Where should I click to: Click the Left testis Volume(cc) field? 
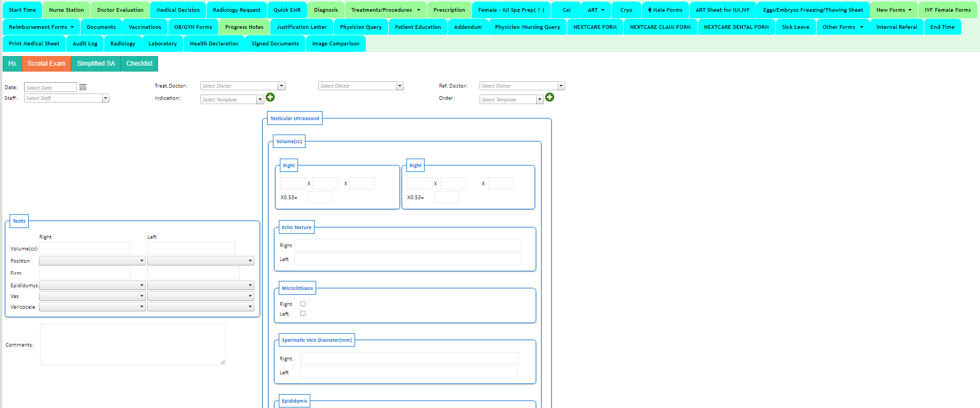pyautogui.click(x=191, y=248)
